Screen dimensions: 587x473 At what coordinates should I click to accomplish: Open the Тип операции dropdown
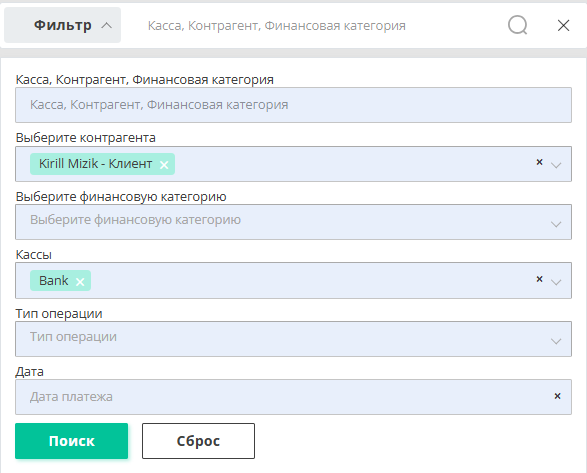pos(294,339)
